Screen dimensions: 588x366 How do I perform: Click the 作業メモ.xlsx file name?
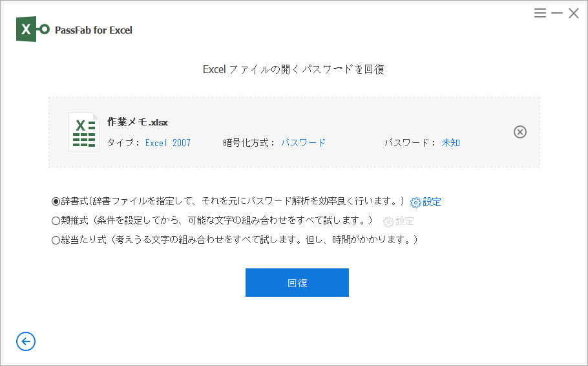click(137, 122)
